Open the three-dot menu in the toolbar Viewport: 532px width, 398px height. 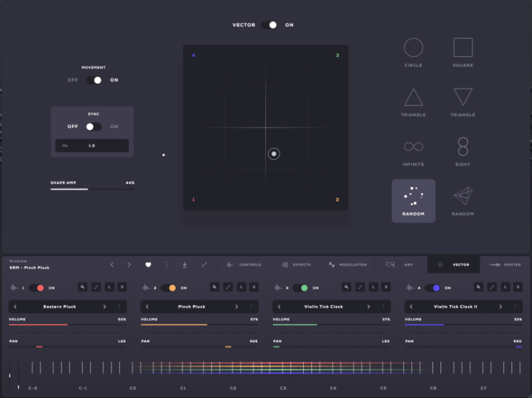[x=166, y=264]
